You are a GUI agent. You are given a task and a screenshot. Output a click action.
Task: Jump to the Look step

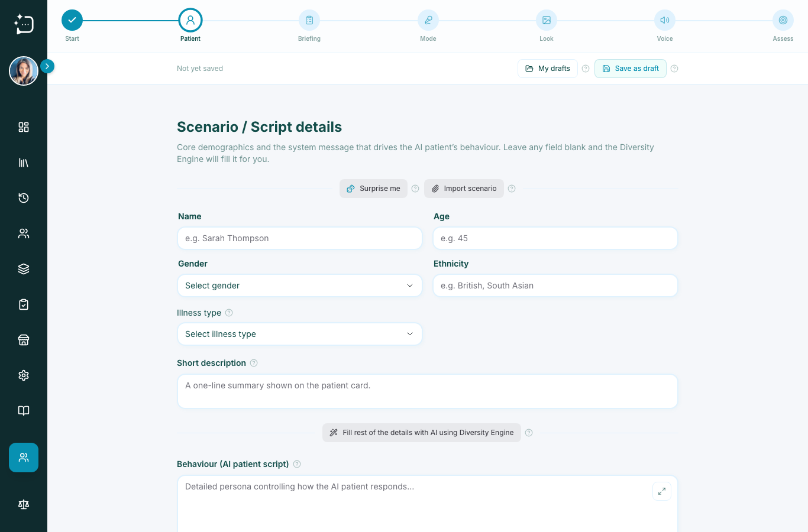(547, 20)
